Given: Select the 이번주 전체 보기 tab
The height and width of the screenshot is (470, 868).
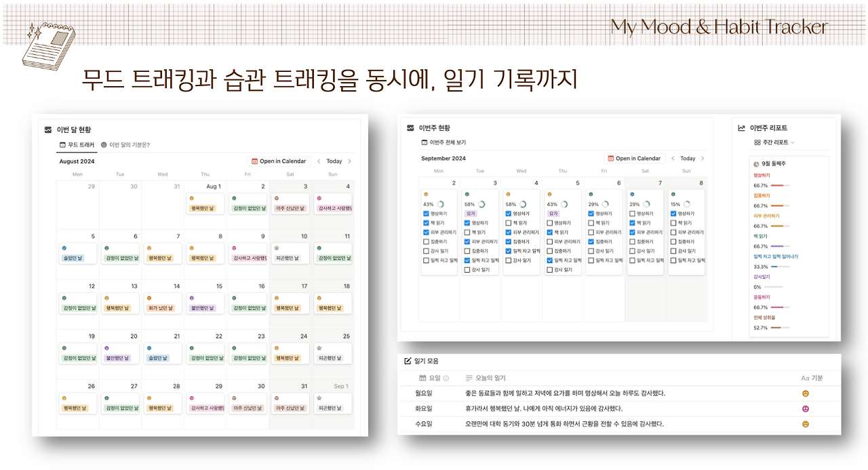Looking at the screenshot, I should 442,140.
